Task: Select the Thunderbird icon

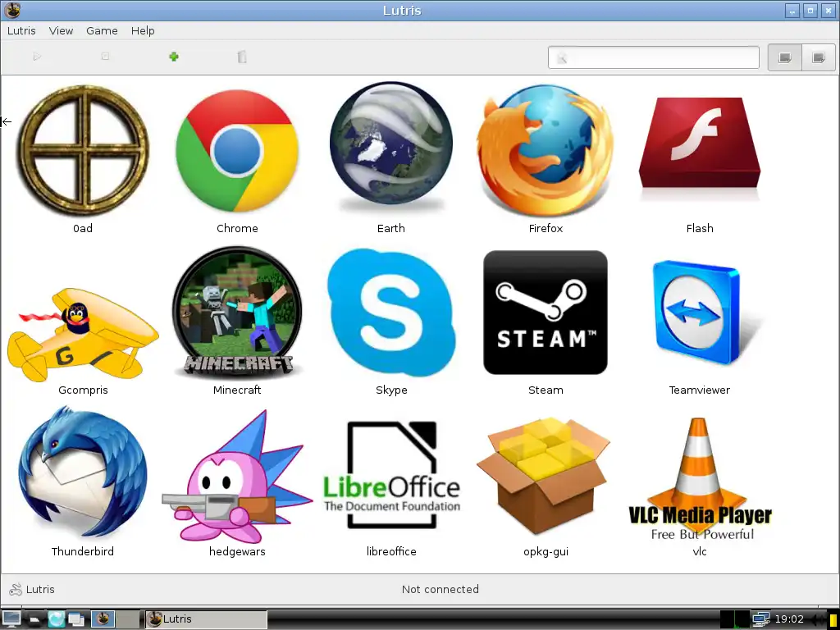Action: tap(83, 472)
